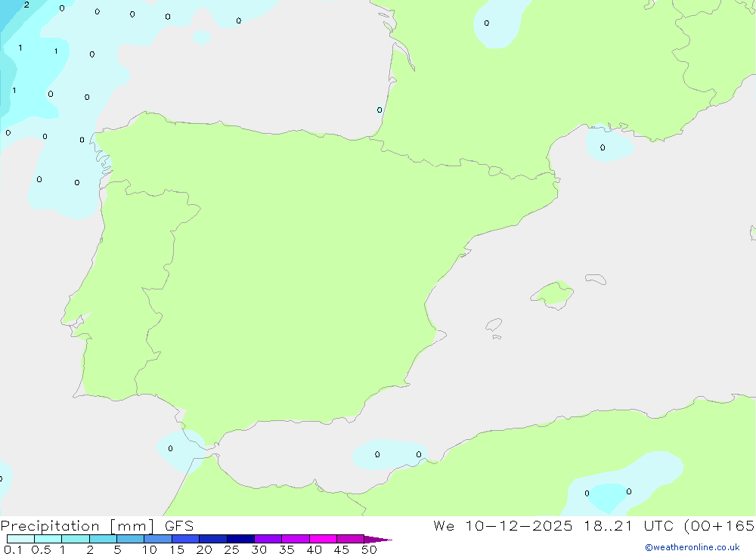Viewport: 756px width, 554px height.
Task: Click the 15–20 mm royal blue swatch
Action: (x=186, y=539)
